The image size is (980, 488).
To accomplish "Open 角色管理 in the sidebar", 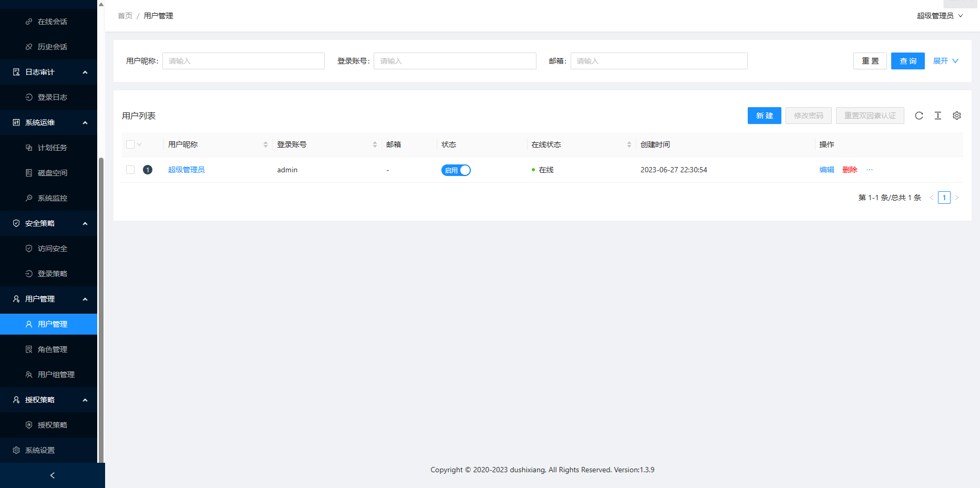I will [52, 349].
